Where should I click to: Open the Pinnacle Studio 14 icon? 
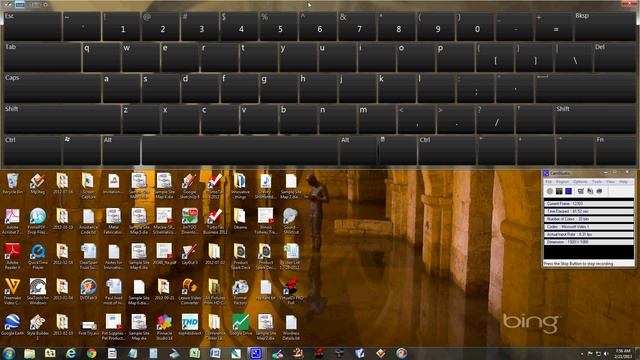click(x=164, y=327)
